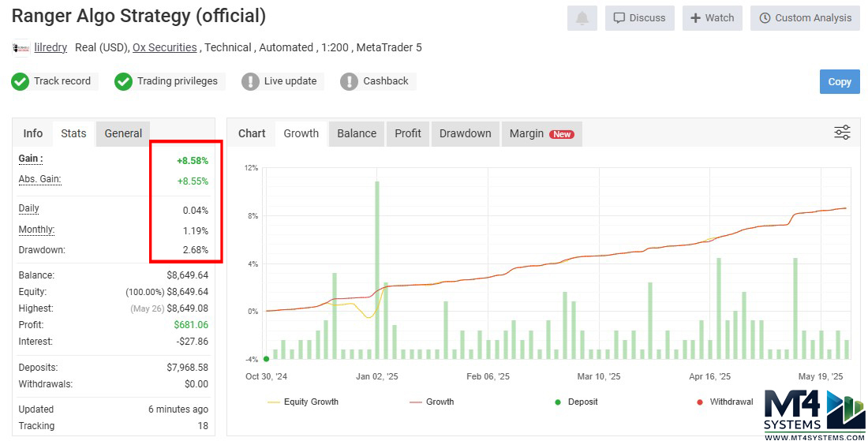Select the General tab
Screen dimensions: 868x441
click(123, 133)
